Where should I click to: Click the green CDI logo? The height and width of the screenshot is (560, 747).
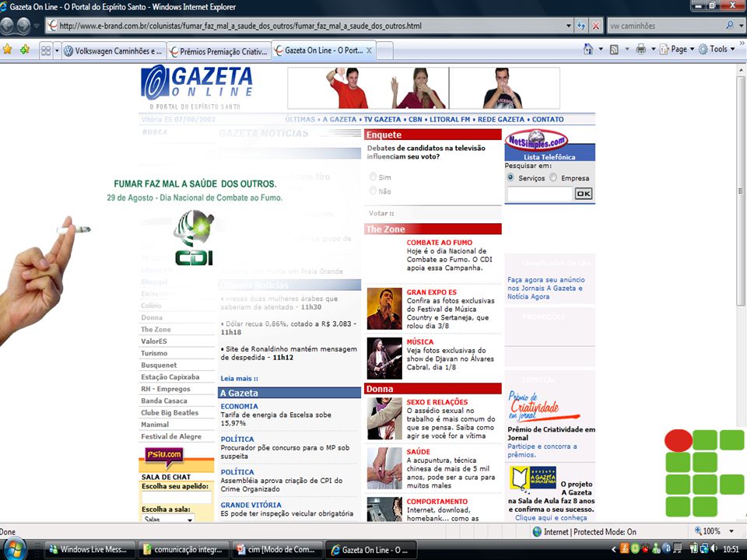[x=194, y=237]
